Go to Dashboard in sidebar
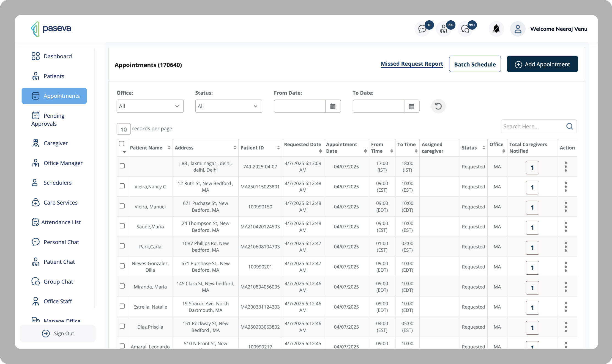 click(52, 56)
